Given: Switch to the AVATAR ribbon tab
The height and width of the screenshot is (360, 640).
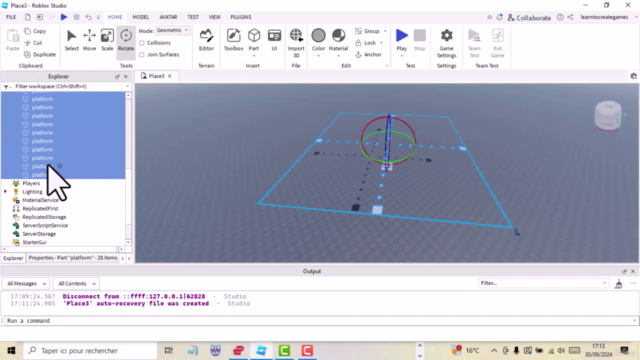Looking at the screenshot, I should tap(168, 17).
